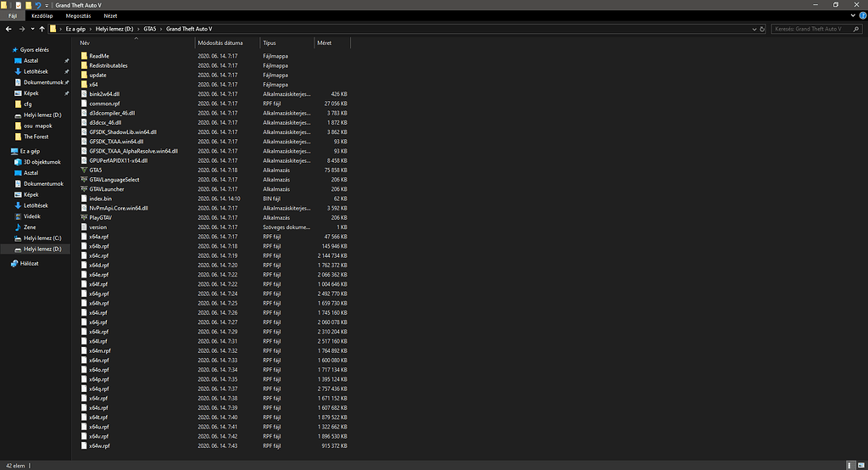Image resolution: width=868 pixels, height=470 pixels.
Task: Click the undo icon in the quick access toolbar
Action: (x=37, y=5)
